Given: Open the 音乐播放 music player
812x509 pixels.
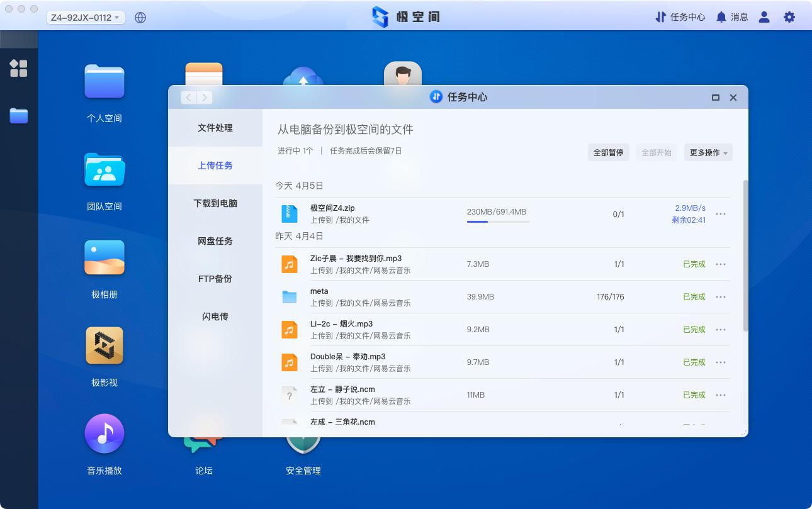Looking at the screenshot, I should click(x=104, y=433).
